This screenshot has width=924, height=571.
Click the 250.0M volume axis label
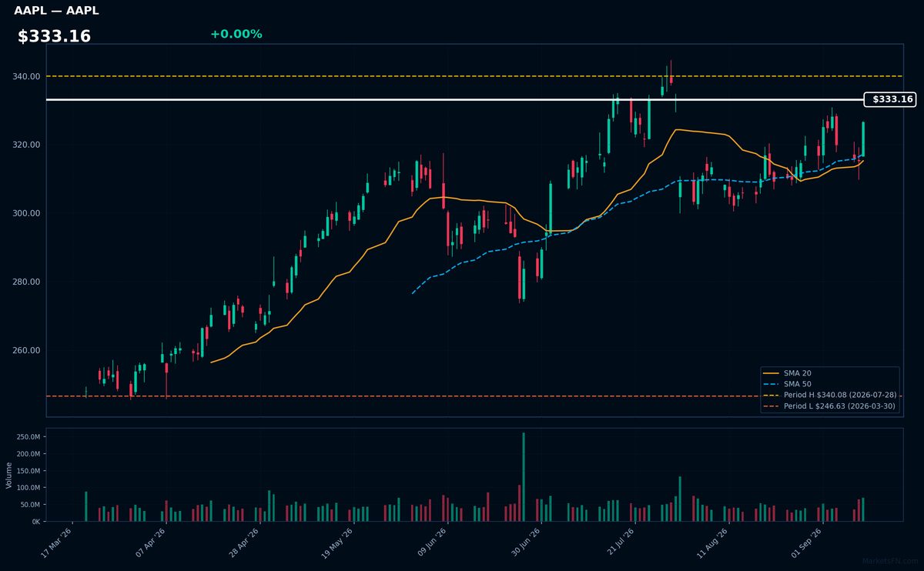tap(28, 436)
